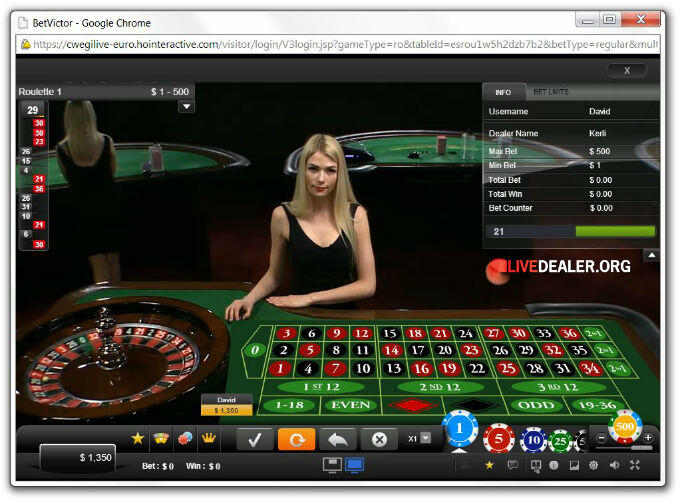680x500 pixels.
Task: Open settings gear icon
Action: (594, 465)
